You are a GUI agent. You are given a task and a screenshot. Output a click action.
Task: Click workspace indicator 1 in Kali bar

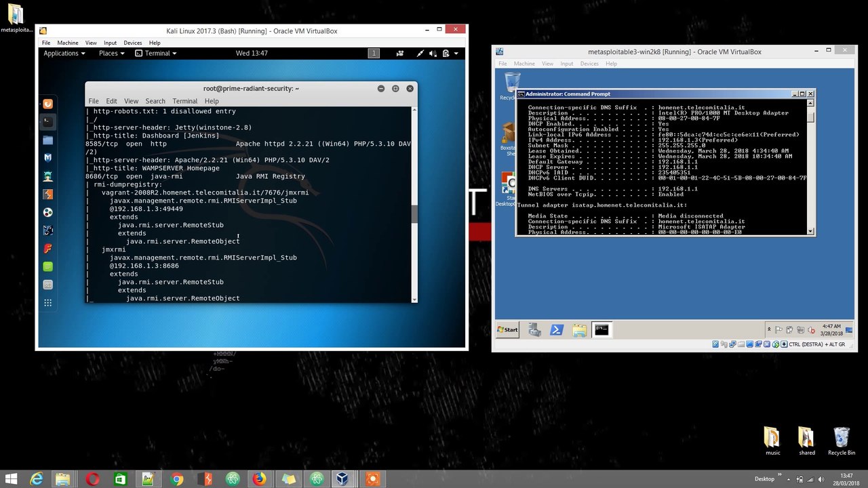(x=374, y=54)
